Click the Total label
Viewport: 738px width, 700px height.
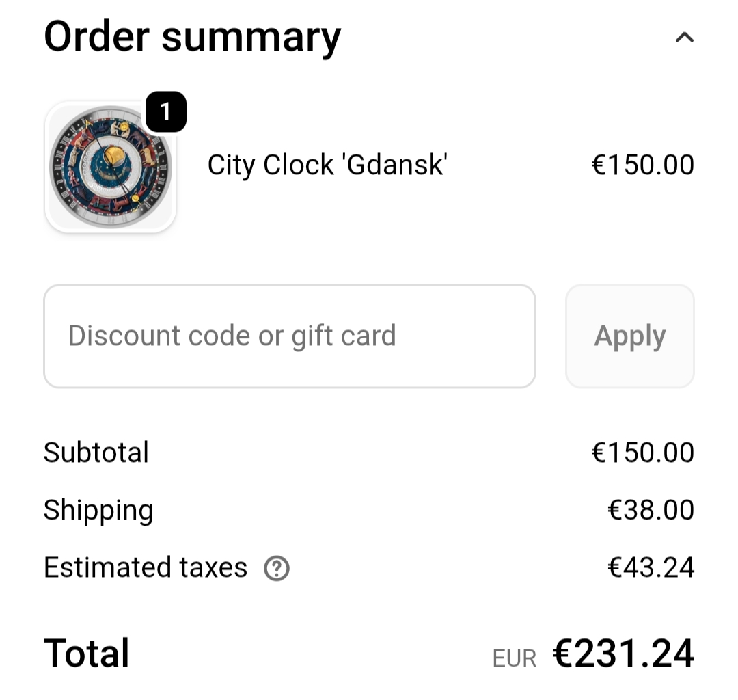click(x=87, y=653)
